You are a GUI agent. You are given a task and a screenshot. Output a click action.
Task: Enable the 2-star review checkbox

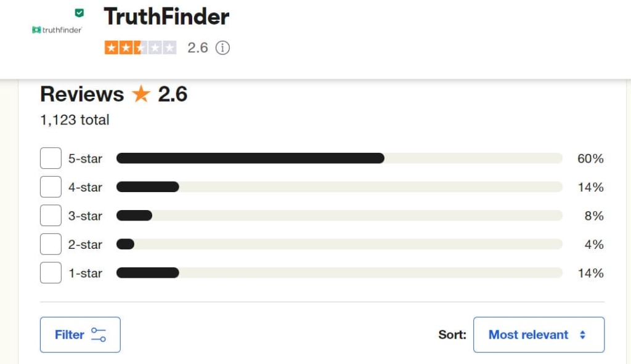[x=51, y=244]
